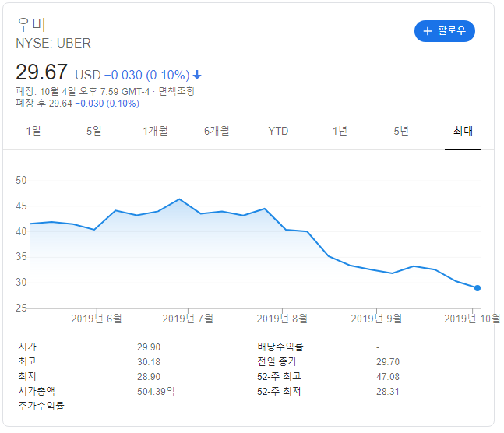Click the 시가총액 label

tap(37, 391)
